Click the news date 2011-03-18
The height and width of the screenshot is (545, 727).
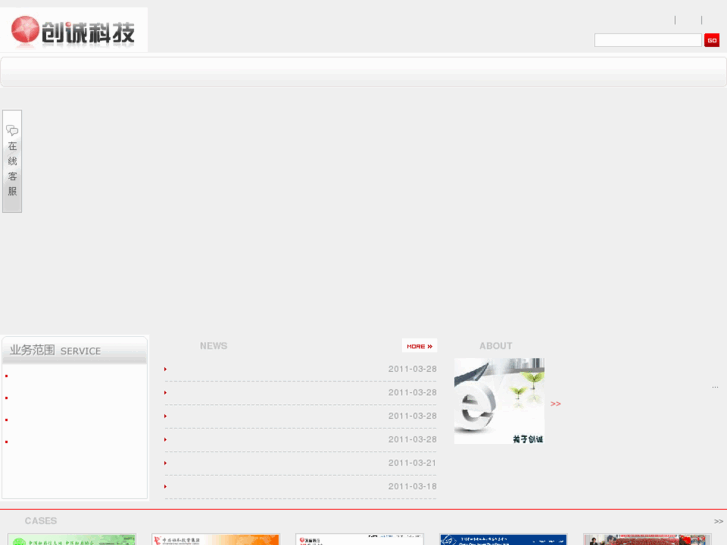[x=412, y=487]
